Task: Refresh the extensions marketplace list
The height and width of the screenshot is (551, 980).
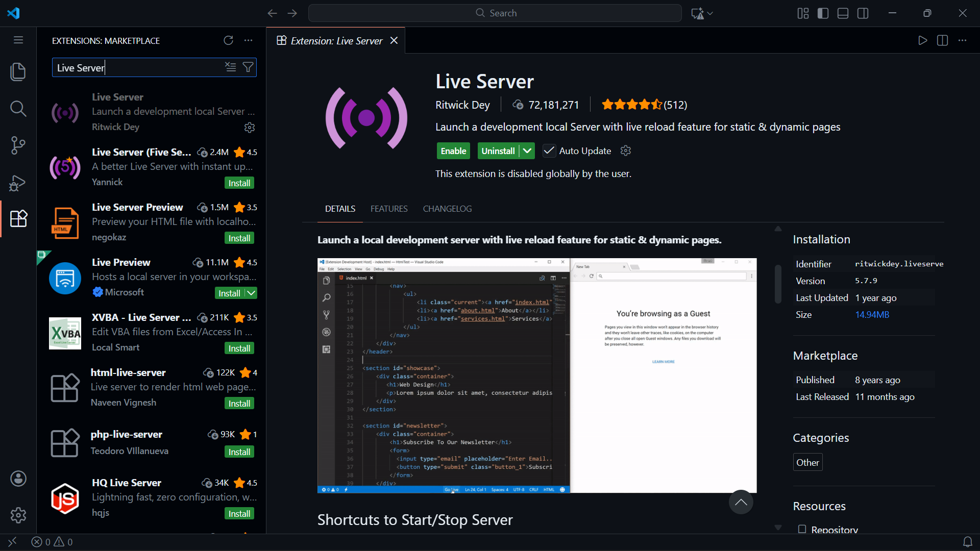Action: pyautogui.click(x=229, y=40)
